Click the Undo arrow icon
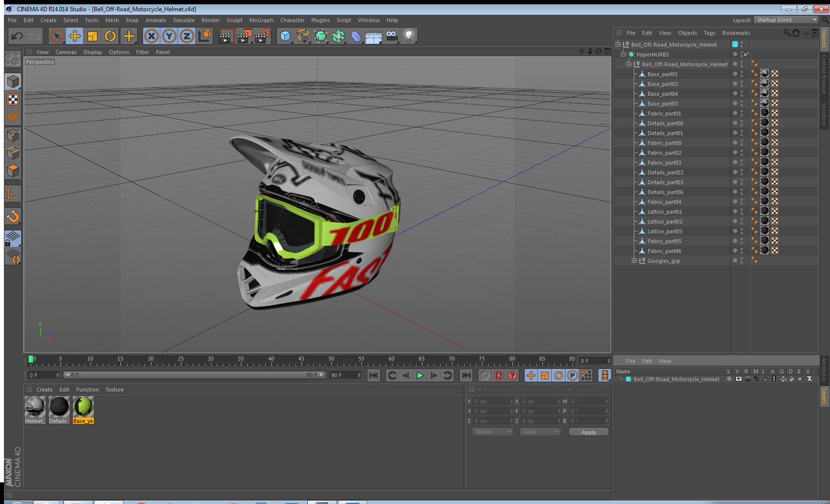This screenshot has height=504, width=830. 17,36
